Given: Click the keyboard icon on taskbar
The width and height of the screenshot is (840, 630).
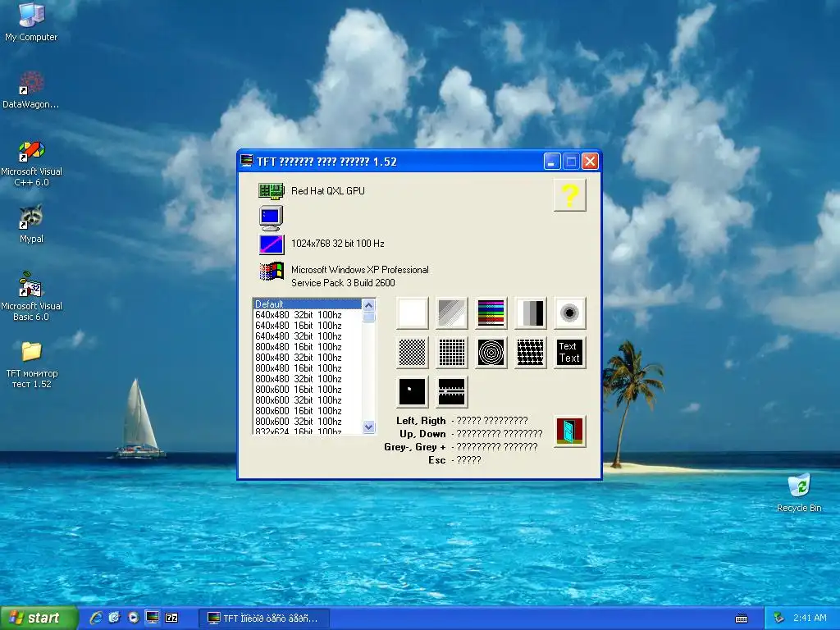Looking at the screenshot, I should pos(742,619).
